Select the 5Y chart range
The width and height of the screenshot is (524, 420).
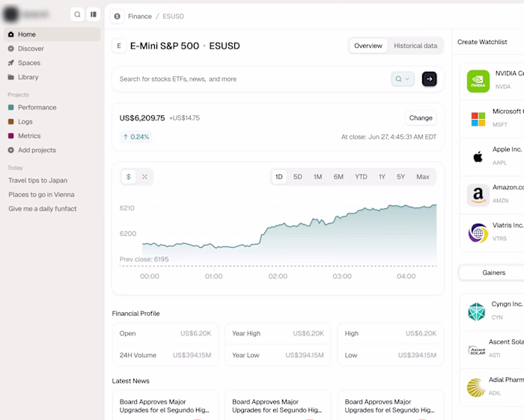point(400,177)
